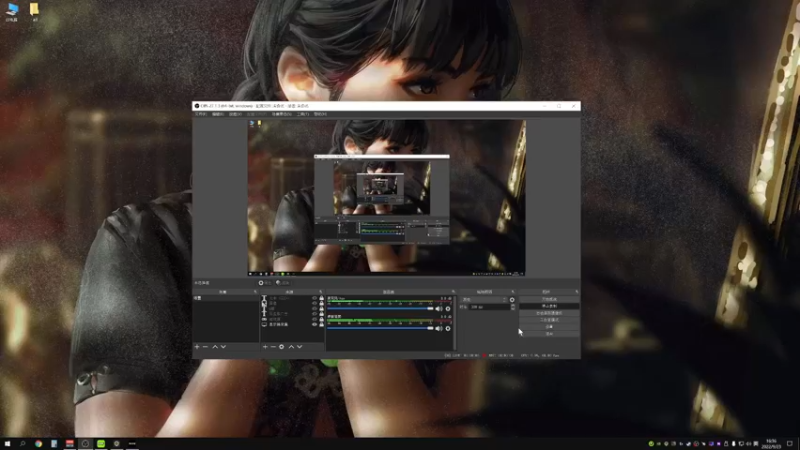Open transition properties gear icon
Screen dimensions: 800x450
point(512,300)
